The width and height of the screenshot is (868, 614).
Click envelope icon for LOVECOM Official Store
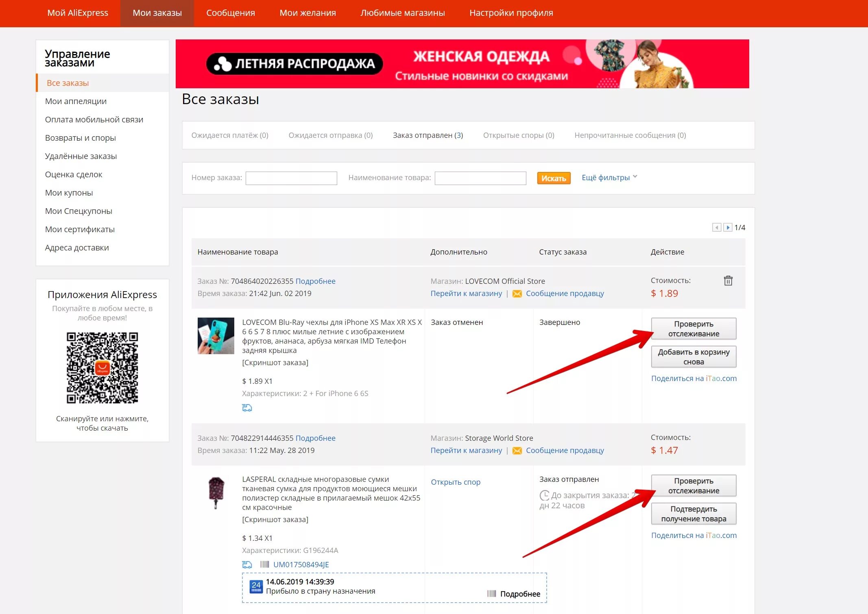[517, 294]
